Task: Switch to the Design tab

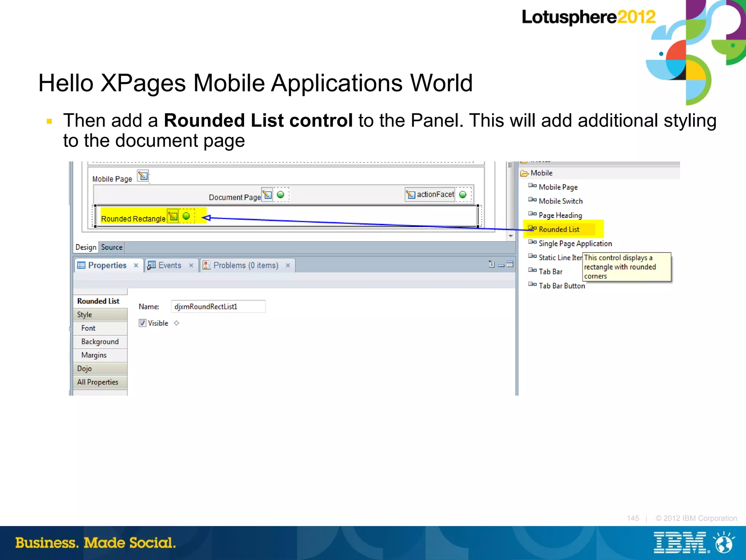Action: [x=86, y=247]
